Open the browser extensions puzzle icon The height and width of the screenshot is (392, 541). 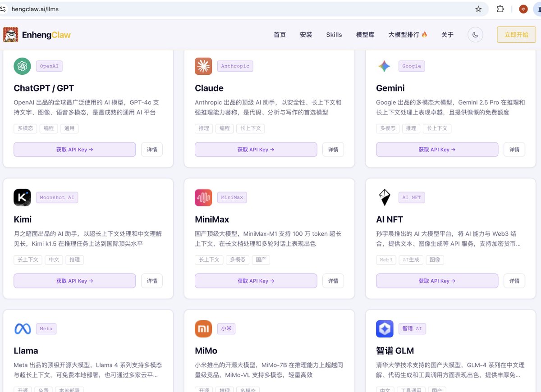click(500, 9)
